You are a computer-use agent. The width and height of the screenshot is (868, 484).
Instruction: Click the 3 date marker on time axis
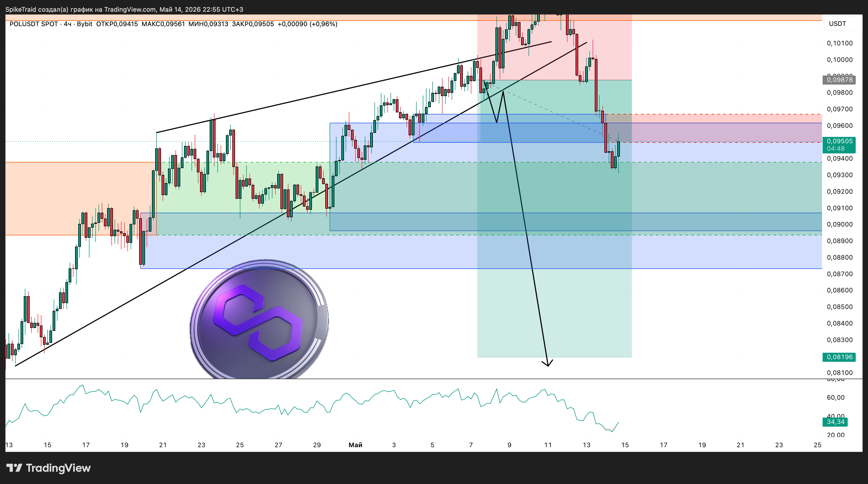coord(394,445)
